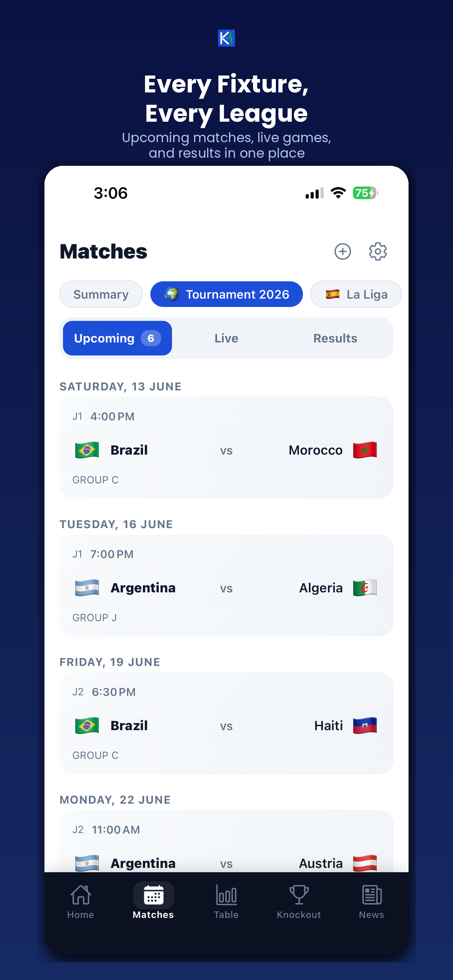Viewport: 453px width, 980px height.
Task: Select the Upcoming segment
Action: (117, 338)
